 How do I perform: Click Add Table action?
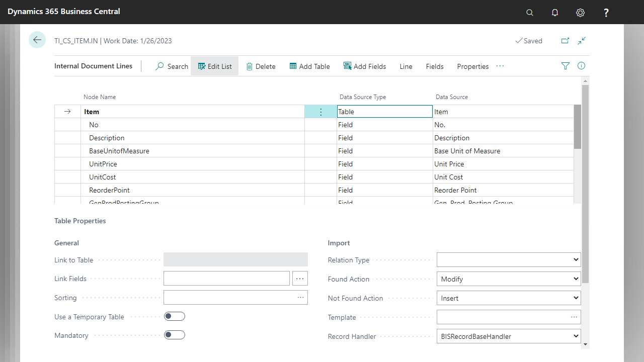[310, 66]
